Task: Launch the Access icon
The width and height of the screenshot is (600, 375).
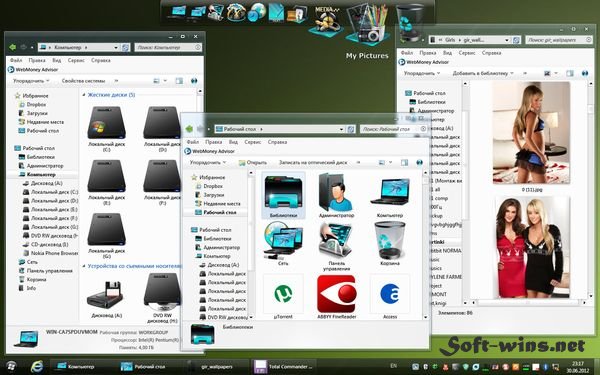Action: pyautogui.click(x=390, y=293)
